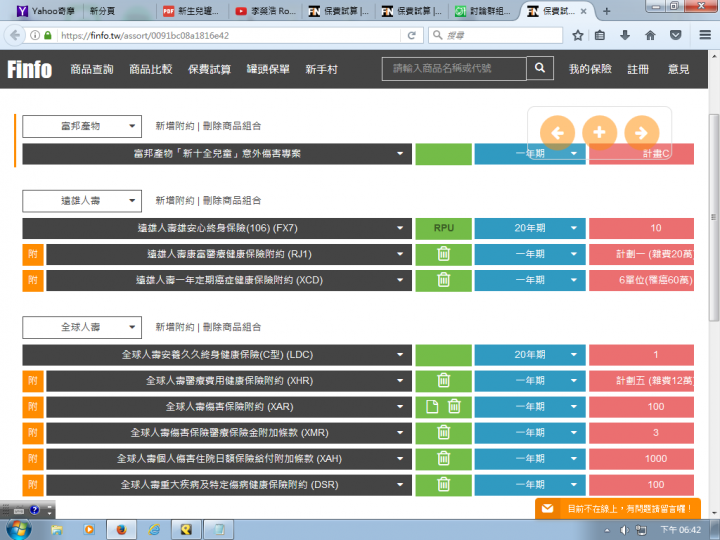Viewport: 720px width, 540px height.
Task: Click the orange plus circle button
Action: 599,133
